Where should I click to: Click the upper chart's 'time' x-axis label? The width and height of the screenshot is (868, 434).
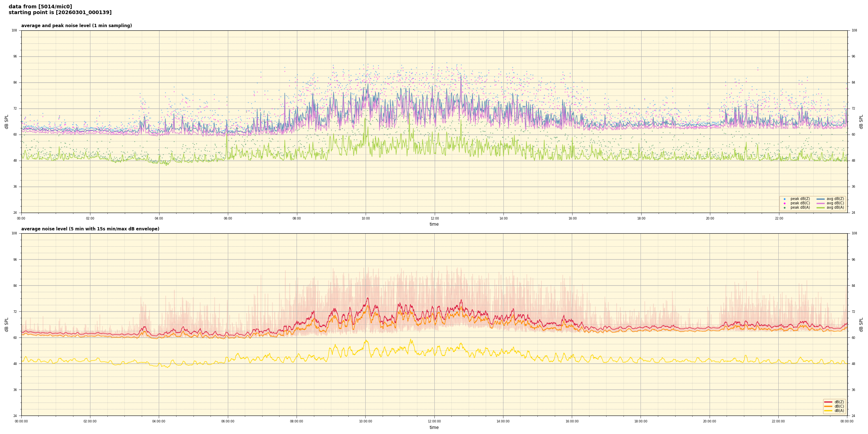pyautogui.click(x=434, y=224)
